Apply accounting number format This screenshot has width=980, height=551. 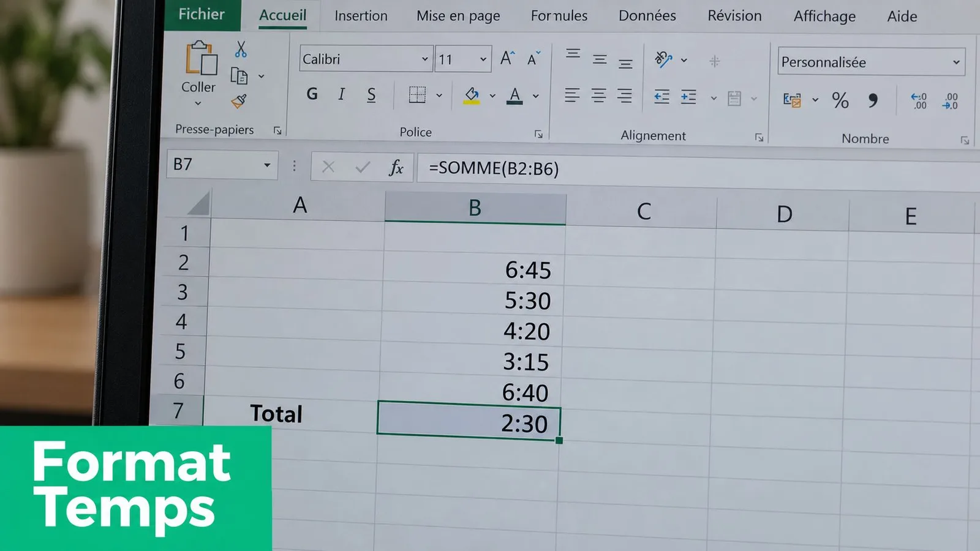pos(792,100)
